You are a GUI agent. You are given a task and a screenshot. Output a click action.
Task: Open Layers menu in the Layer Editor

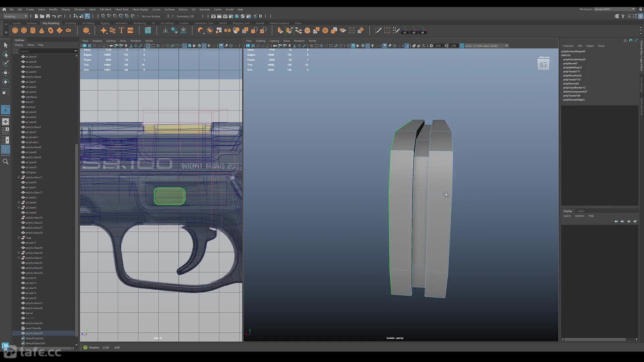(567, 216)
